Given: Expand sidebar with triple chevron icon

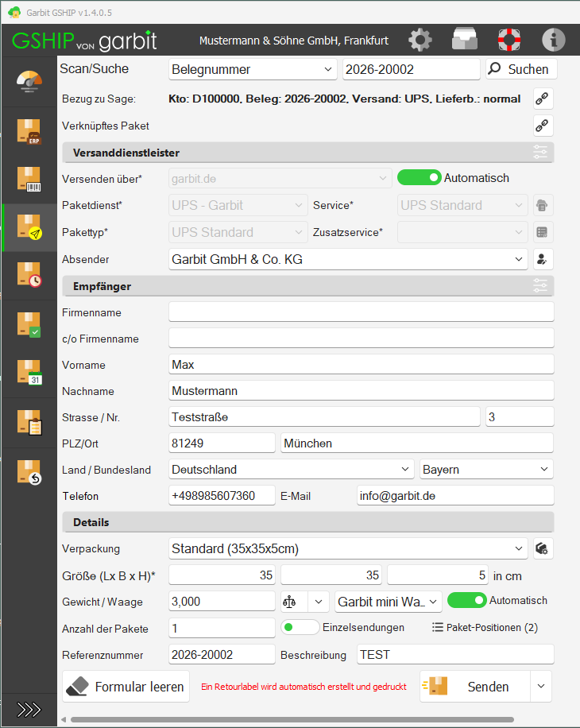Looking at the screenshot, I should pyautogui.click(x=29, y=710).
